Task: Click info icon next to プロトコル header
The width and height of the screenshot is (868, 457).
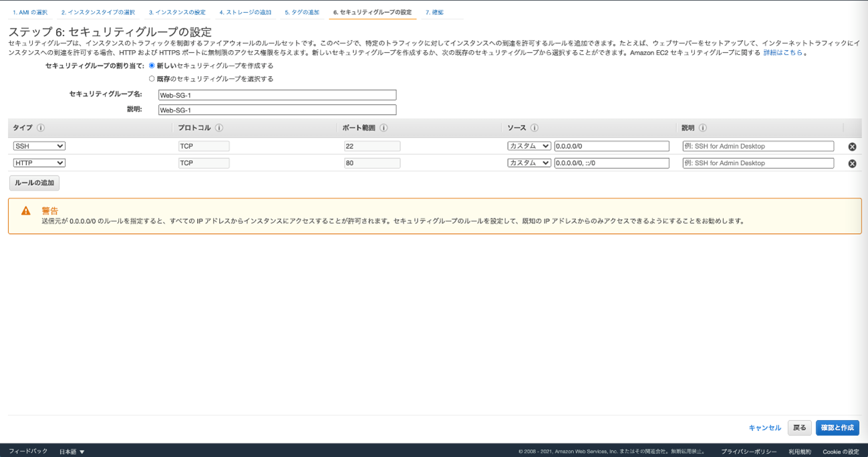Action: tap(219, 128)
